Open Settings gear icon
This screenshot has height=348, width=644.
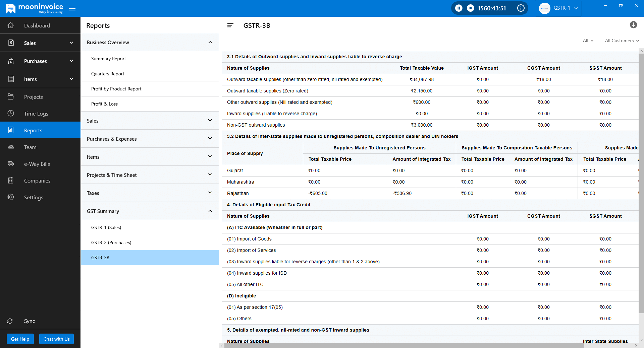(x=11, y=197)
